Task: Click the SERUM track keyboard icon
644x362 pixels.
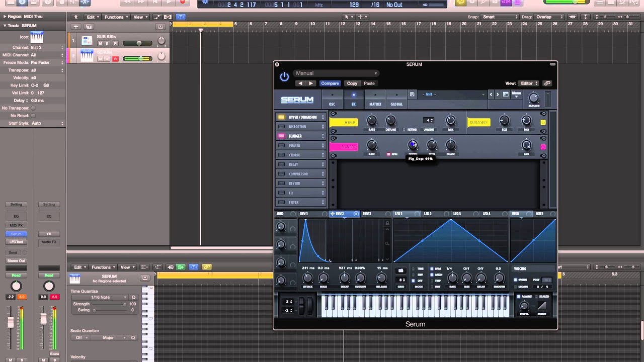Action: [x=87, y=56]
